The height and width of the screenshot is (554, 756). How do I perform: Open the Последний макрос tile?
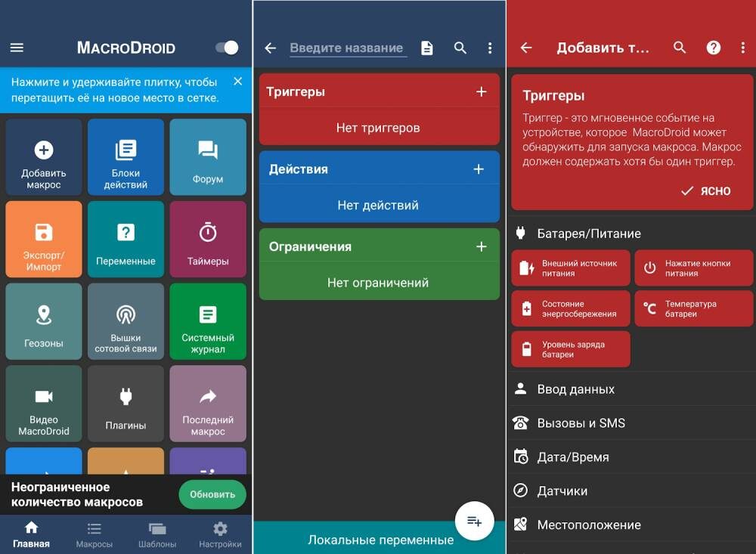[208, 403]
